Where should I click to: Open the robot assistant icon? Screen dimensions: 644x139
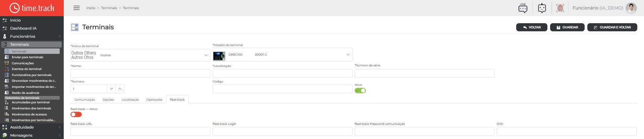[x=542, y=8]
